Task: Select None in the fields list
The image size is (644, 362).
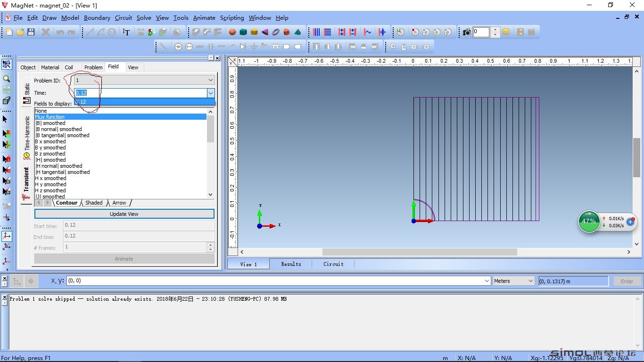Action: tap(121, 111)
